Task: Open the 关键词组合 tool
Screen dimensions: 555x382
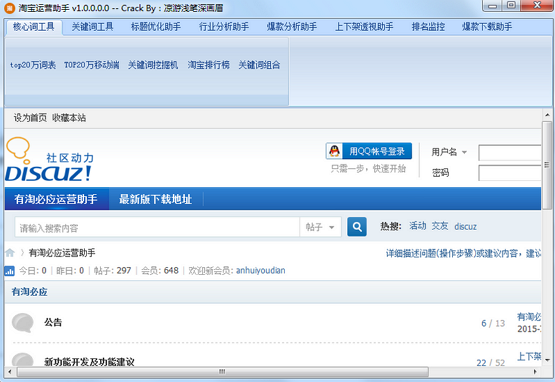Action: (259, 65)
